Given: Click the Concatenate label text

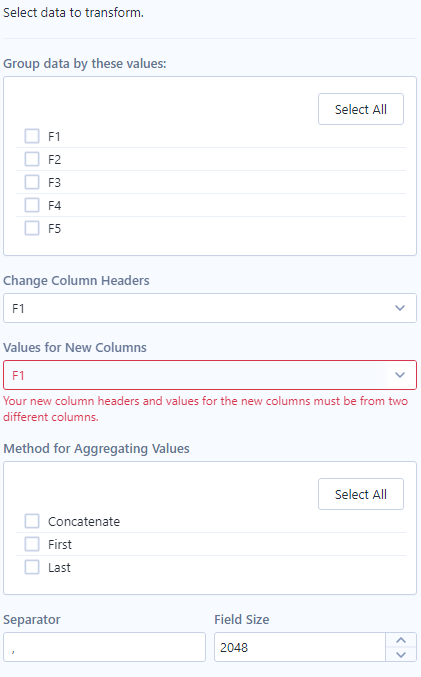Looking at the screenshot, I should tap(84, 522).
